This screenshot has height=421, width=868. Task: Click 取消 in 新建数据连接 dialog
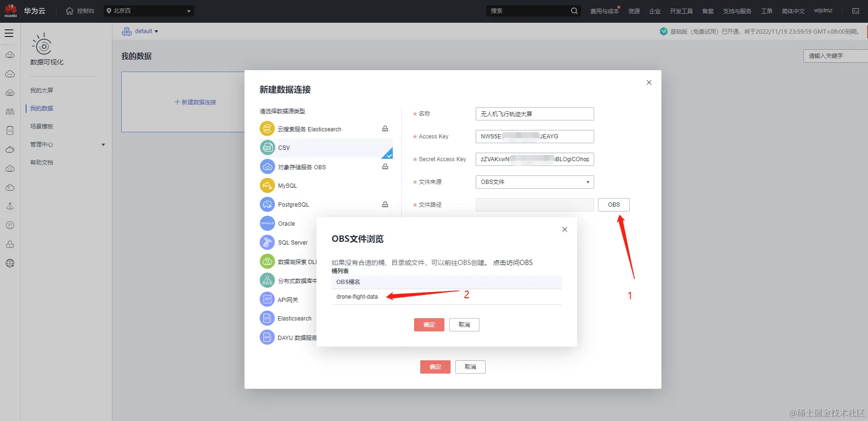470,367
